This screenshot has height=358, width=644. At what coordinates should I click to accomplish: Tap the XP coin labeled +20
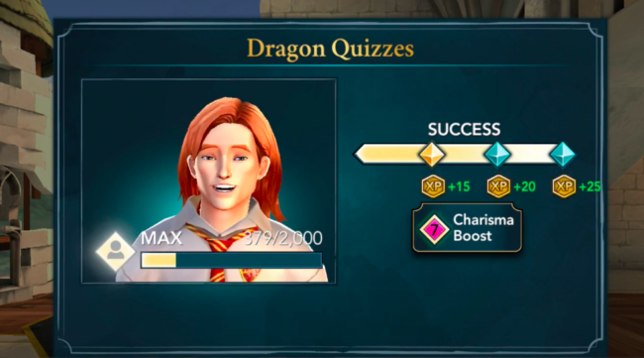(498, 186)
